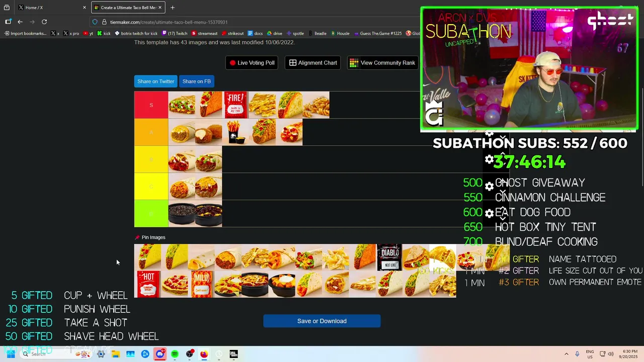Open the strikeout bookmark

[x=232, y=34]
